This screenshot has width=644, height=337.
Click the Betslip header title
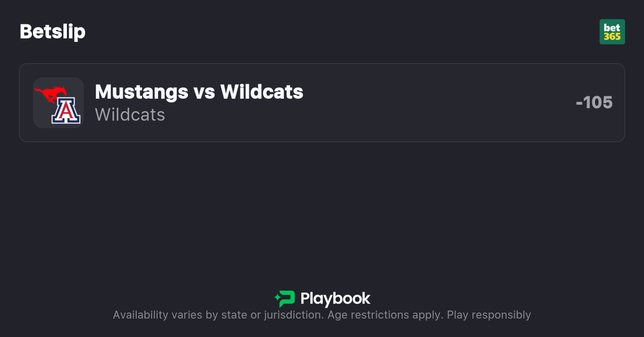tap(52, 31)
